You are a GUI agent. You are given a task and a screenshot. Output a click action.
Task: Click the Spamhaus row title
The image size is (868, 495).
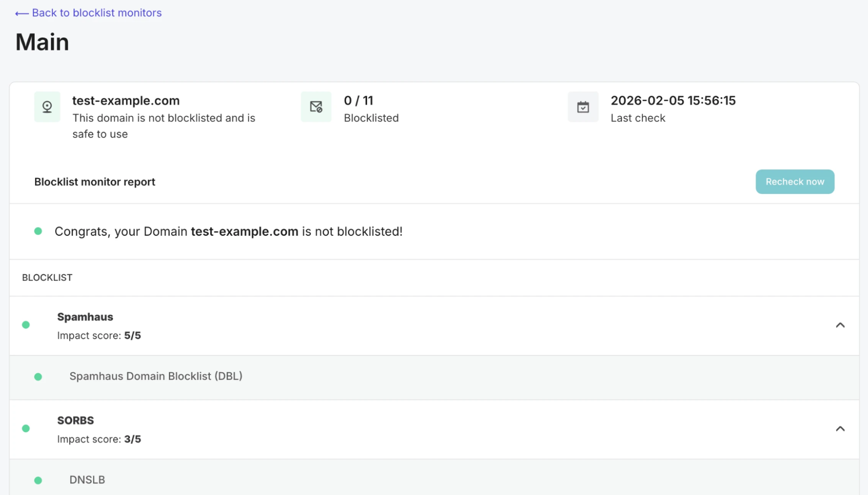click(x=85, y=317)
